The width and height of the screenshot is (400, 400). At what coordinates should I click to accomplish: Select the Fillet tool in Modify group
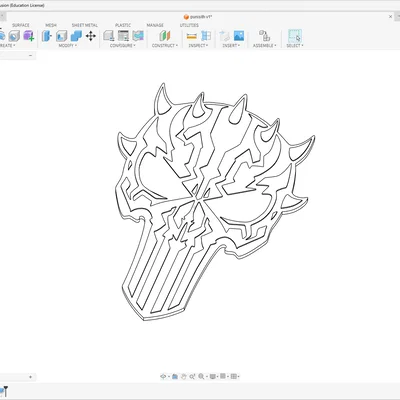pyautogui.click(x=61, y=36)
